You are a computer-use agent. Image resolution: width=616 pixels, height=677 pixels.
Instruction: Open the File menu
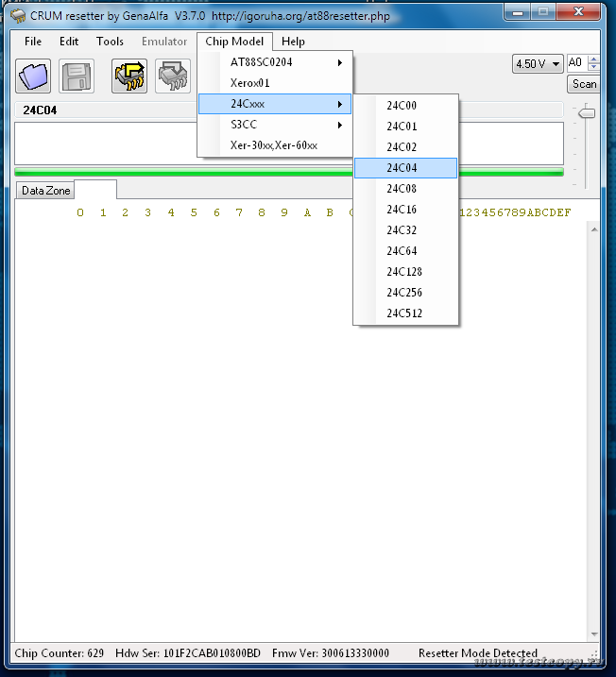[x=33, y=42]
